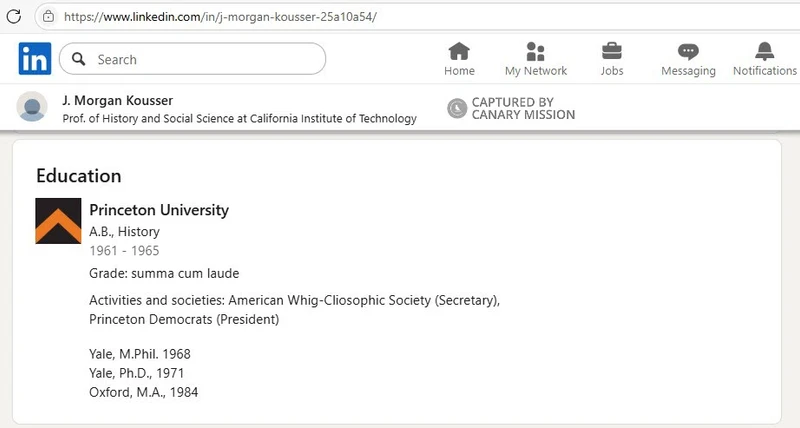The height and width of the screenshot is (428, 800).
Task: Open the Jobs briefcase icon
Action: pos(611,51)
